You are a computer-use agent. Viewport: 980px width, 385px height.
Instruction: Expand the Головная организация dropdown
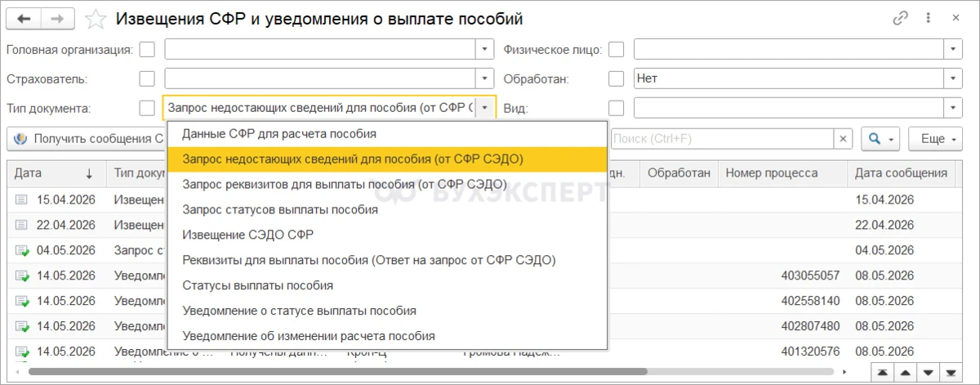point(485,50)
